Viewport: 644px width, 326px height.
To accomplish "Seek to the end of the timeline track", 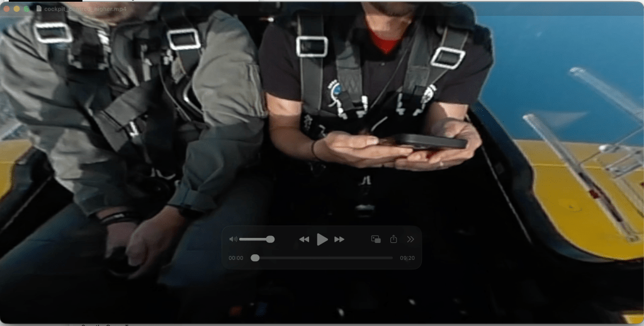I will point(392,258).
